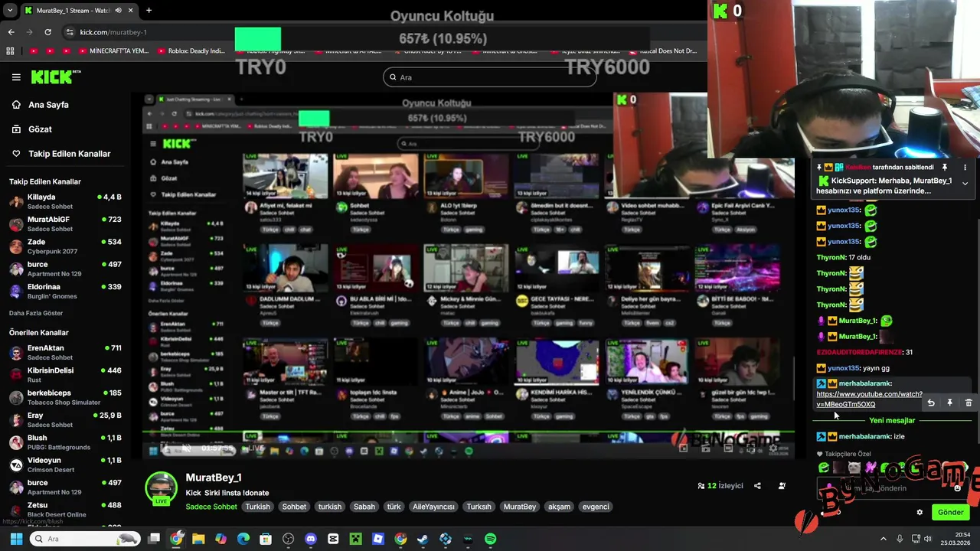Click the Gönder send button
Image resolution: width=980 pixels, height=551 pixels.
(950, 513)
